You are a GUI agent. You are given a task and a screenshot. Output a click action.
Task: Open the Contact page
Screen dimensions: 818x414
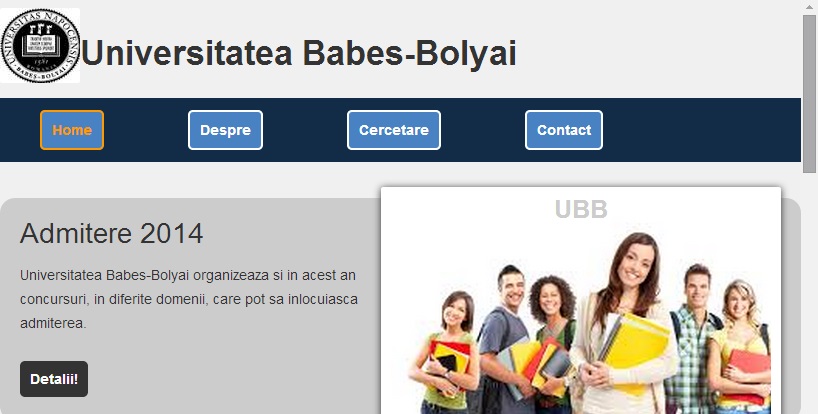564,130
